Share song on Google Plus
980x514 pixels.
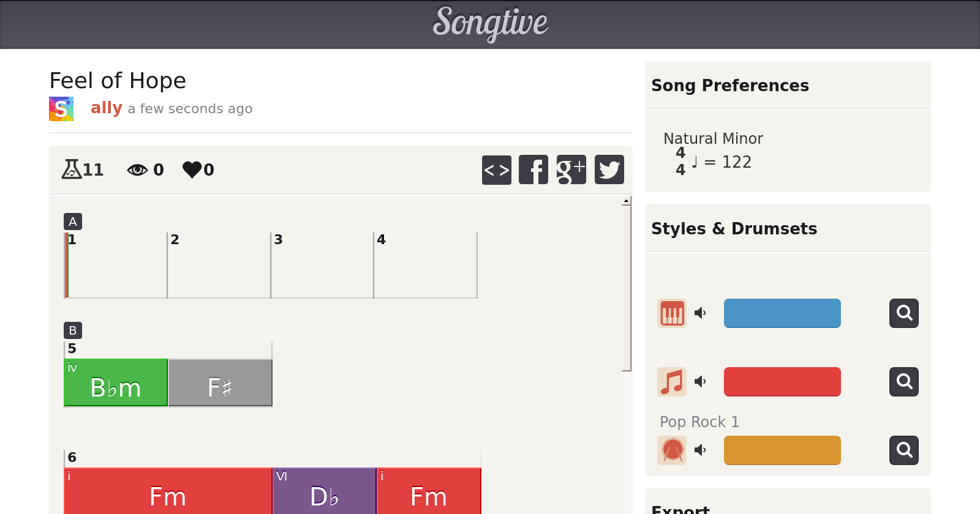click(571, 169)
